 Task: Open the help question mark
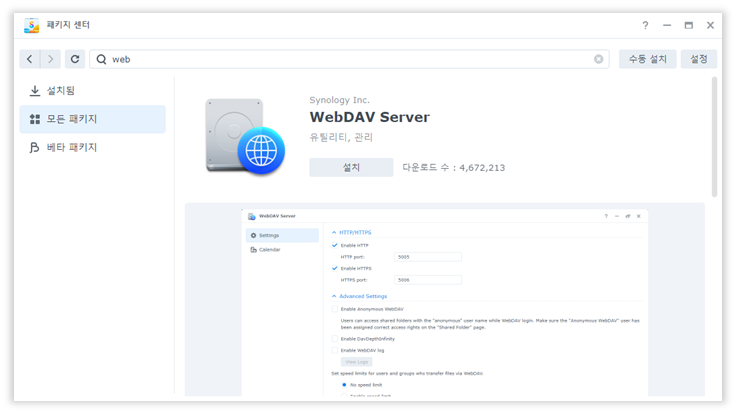click(645, 25)
